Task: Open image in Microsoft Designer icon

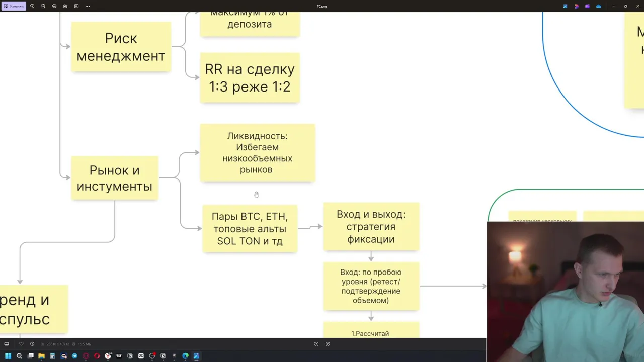Action: 577,6
